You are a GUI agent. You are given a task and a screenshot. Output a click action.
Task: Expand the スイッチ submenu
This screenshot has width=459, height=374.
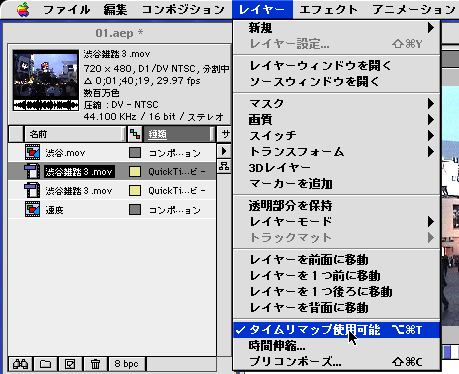coord(337,135)
